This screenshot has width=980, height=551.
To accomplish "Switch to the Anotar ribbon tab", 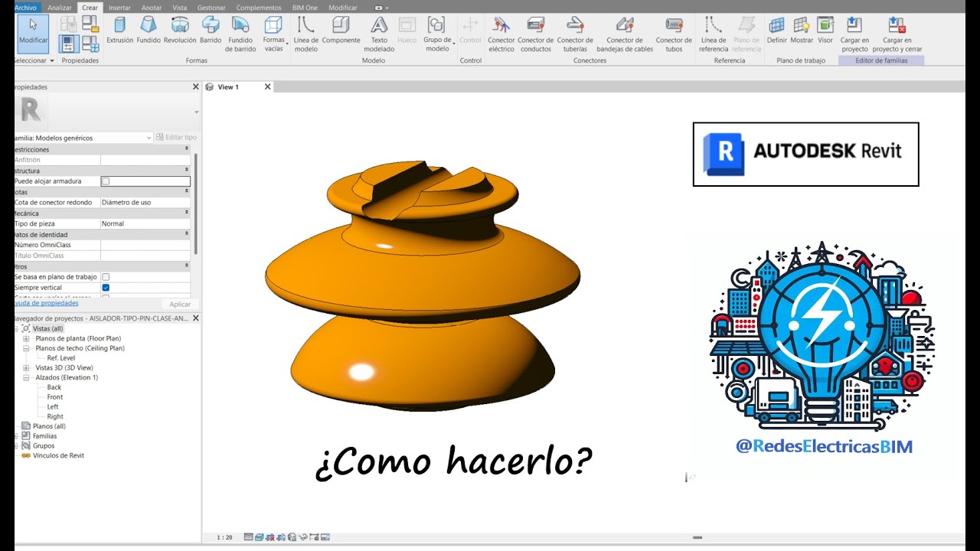I will (x=152, y=8).
